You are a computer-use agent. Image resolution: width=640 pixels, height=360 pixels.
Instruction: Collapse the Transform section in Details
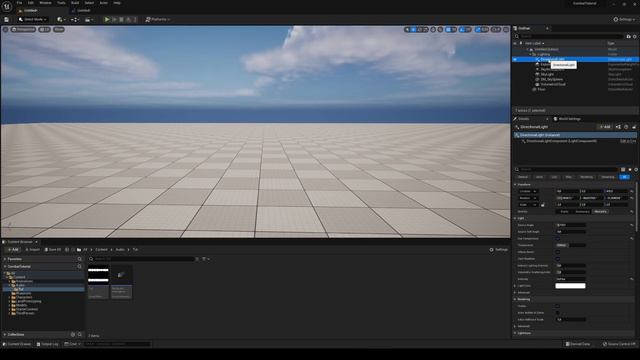coord(515,184)
